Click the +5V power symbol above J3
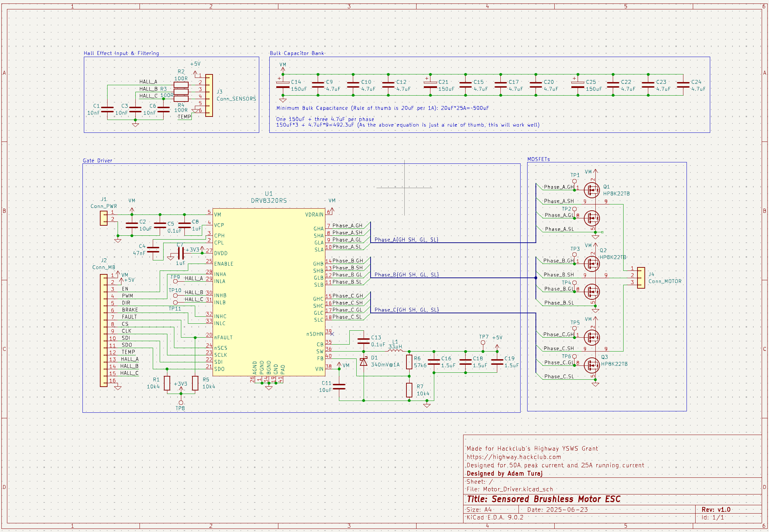This screenshot has width=769, height=532. click(195, 74)
